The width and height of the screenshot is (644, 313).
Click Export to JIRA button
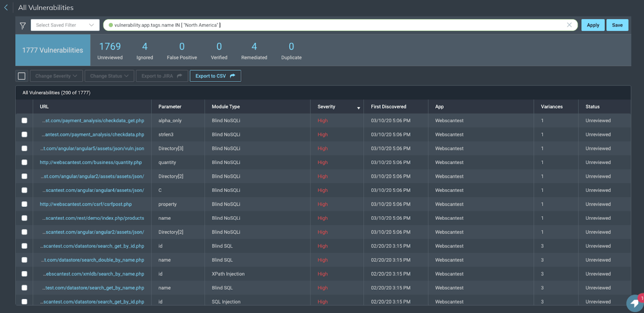161,76
